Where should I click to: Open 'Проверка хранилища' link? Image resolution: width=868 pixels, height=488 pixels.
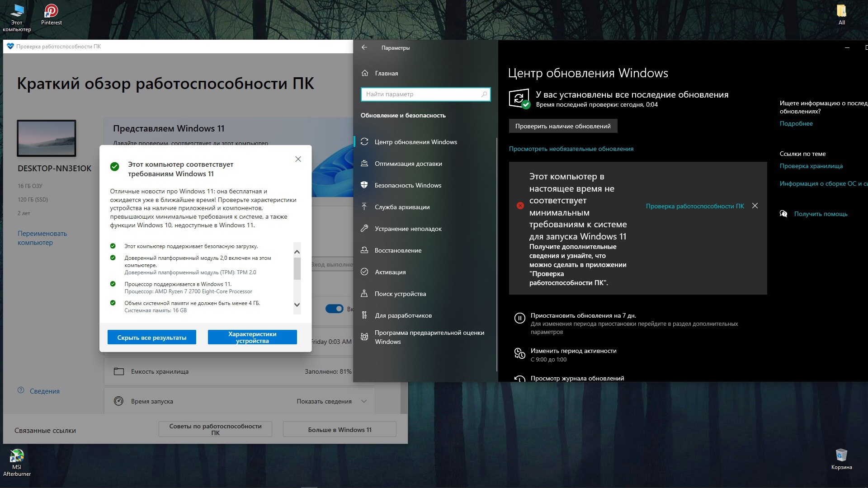tap(811, 166)
